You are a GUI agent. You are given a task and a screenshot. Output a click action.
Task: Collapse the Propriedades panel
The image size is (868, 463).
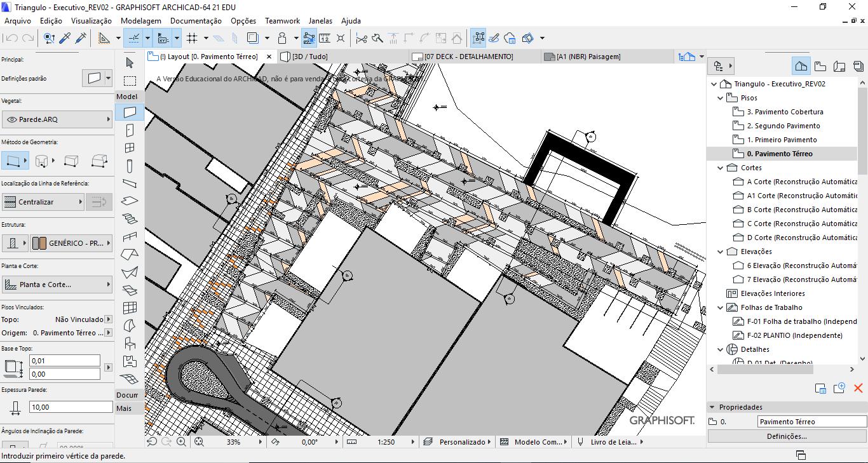pos(711,407)
